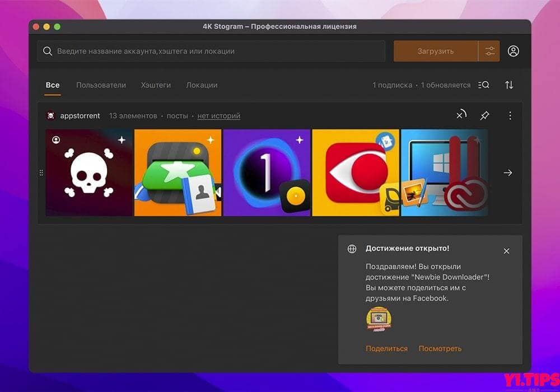
Task: Open the filter search icon near subscriptions
Action: tap(483, 85)
